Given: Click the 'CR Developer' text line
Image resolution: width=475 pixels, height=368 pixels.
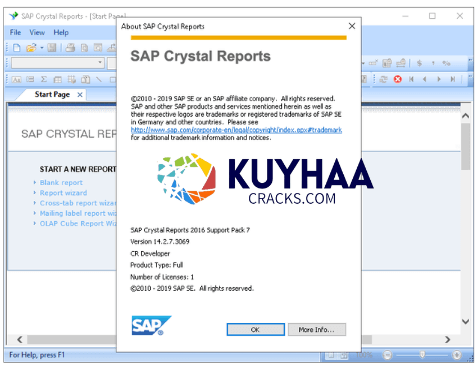Looking at the screenshot, I should point(150,253).
